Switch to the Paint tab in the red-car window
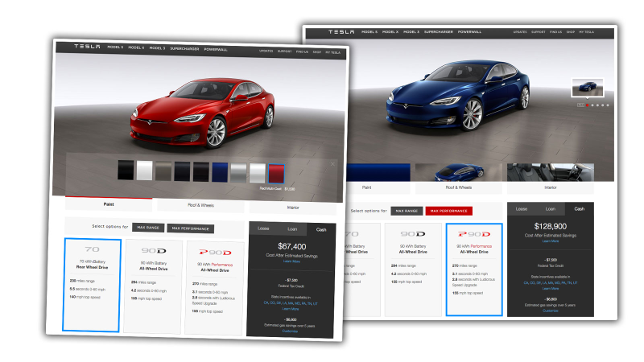The height and width of the screenshot is (362, 644). pyautogui.click(x=109, y=204)
